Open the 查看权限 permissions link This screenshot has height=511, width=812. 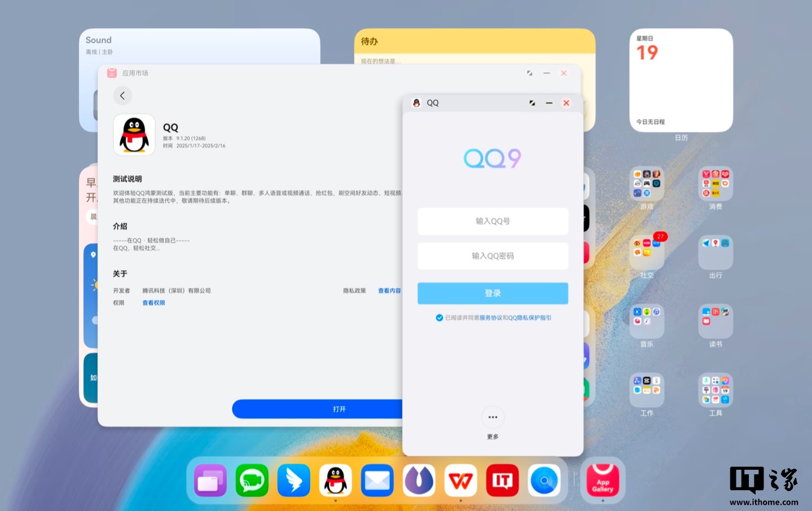tap(153, 303)
